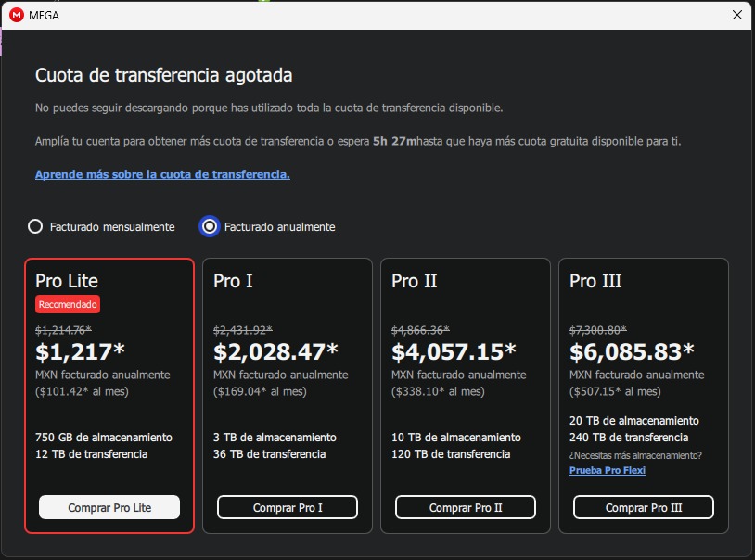This screenshot has width=755, height=560.
Task: Click the Pro III plan title
Action: [595, 281]
